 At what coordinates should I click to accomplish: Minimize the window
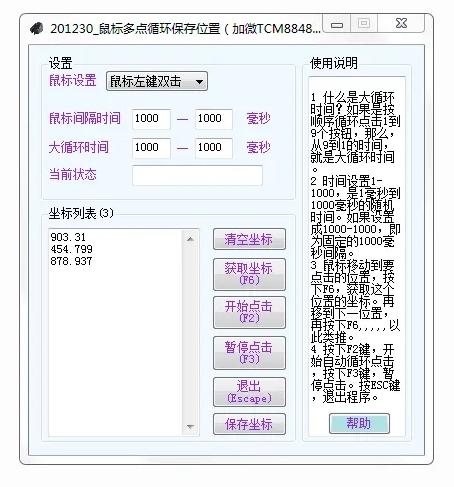tap(337, 24)
